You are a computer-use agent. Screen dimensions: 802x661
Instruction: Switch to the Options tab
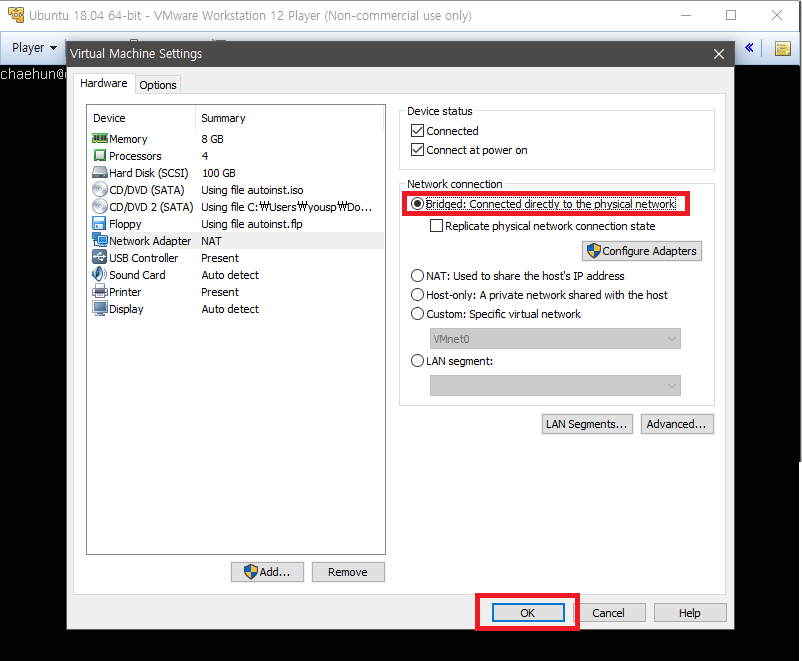[x=158, y=85]
